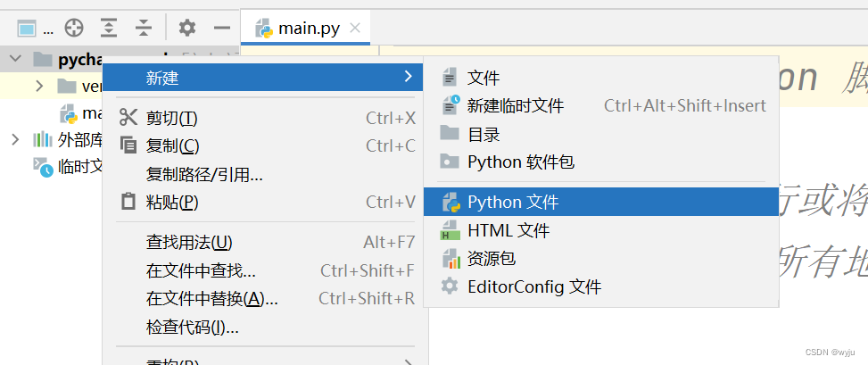Open the 新建 submenu entry

pos(263,77)
